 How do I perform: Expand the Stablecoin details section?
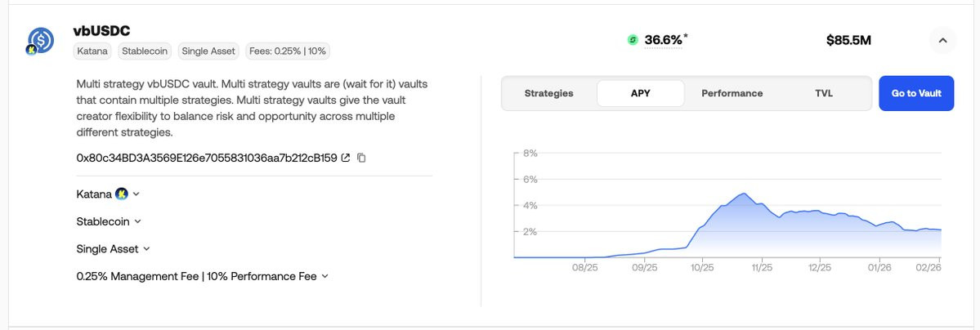(137, 221)
